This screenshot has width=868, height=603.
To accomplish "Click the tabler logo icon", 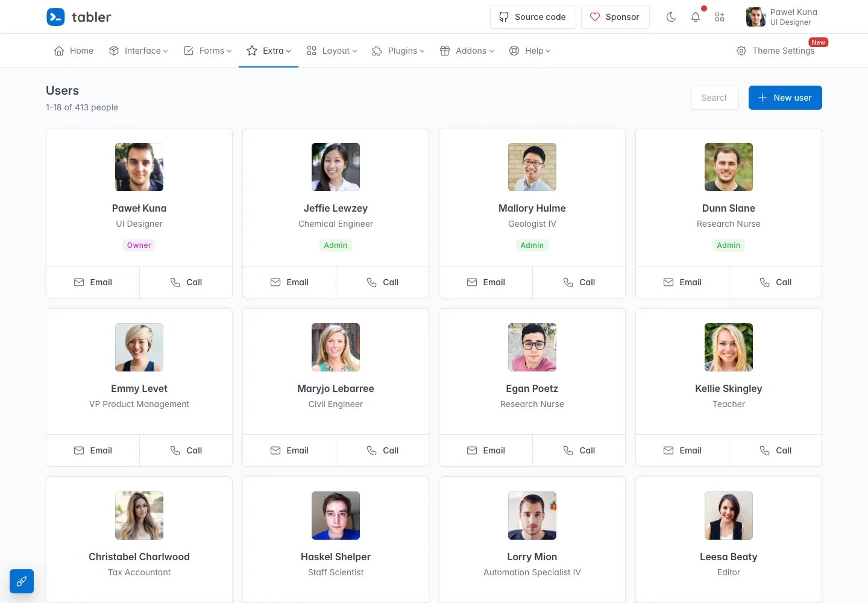I will coord(55,17).
